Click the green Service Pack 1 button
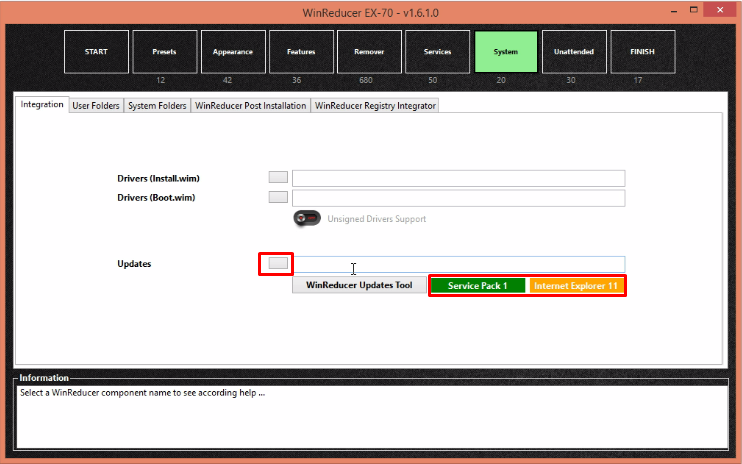This screenshot has height=464, width=742. click(478, 286)
